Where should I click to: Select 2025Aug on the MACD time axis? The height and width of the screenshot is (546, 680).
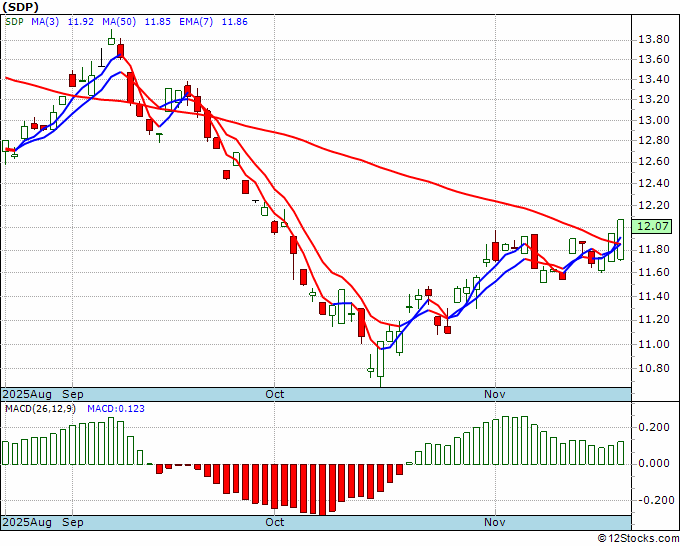click(27, 522)
